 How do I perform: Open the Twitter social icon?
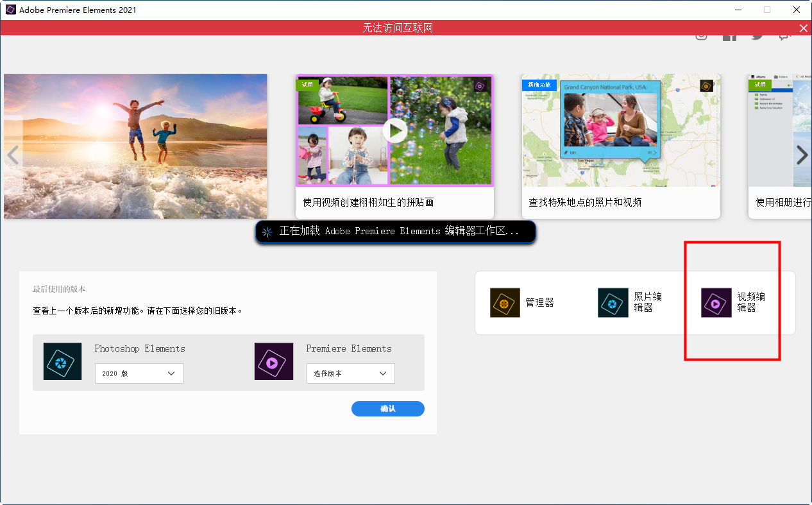757,36
